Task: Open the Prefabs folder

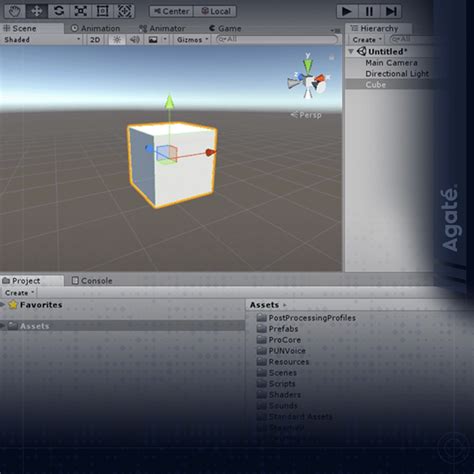Action: [x=277, y=329]
